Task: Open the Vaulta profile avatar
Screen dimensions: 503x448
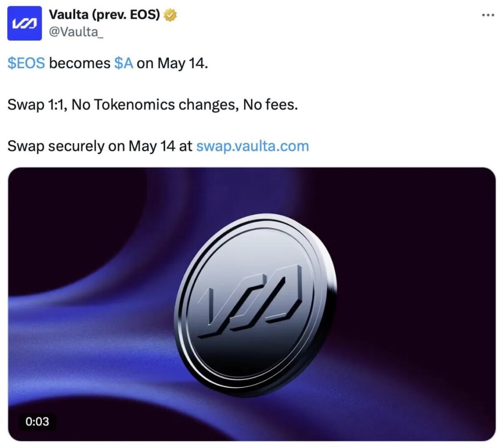Action: pos(25,23)
